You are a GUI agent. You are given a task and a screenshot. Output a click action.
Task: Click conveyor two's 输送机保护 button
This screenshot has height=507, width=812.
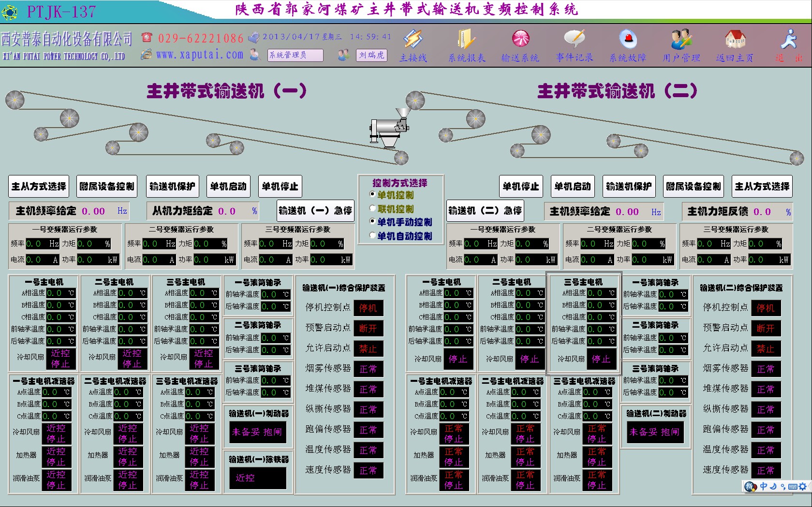[629, 187]
